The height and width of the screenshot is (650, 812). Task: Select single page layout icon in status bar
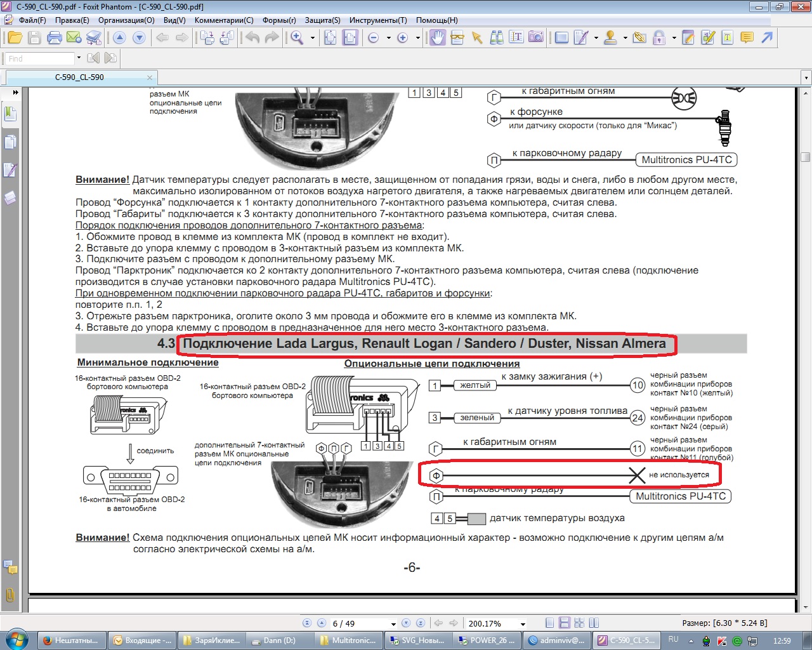pyautogui.click(x=550, y=623)
